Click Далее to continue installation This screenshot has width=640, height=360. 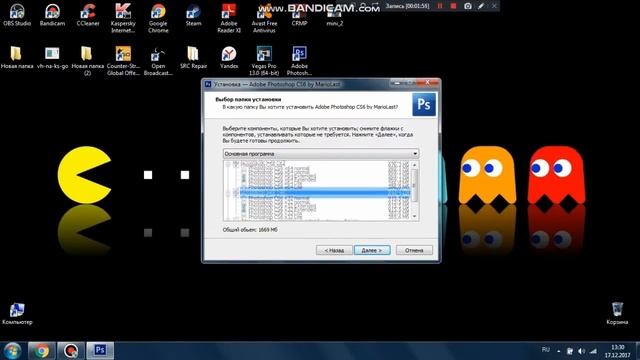(372, 250)
